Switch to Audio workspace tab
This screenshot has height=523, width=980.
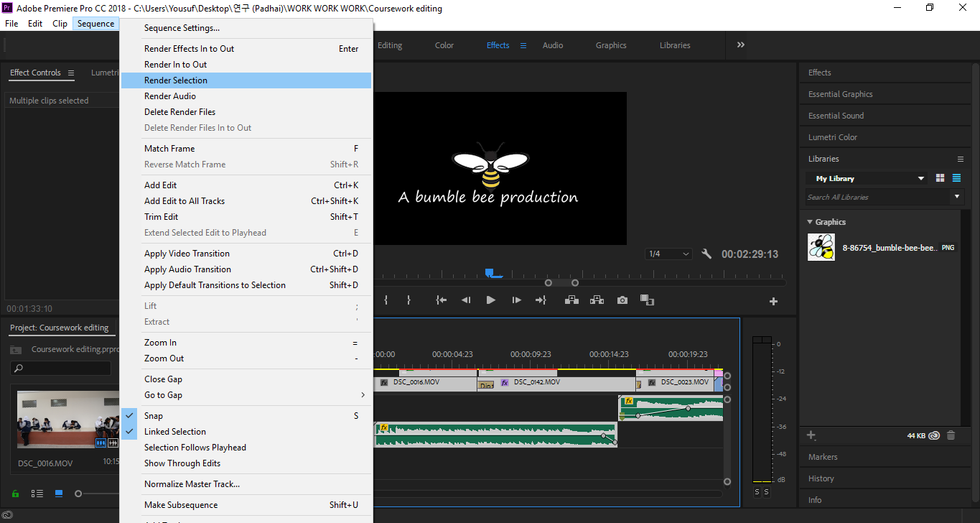pyautogui.click(x=553, y=45)
